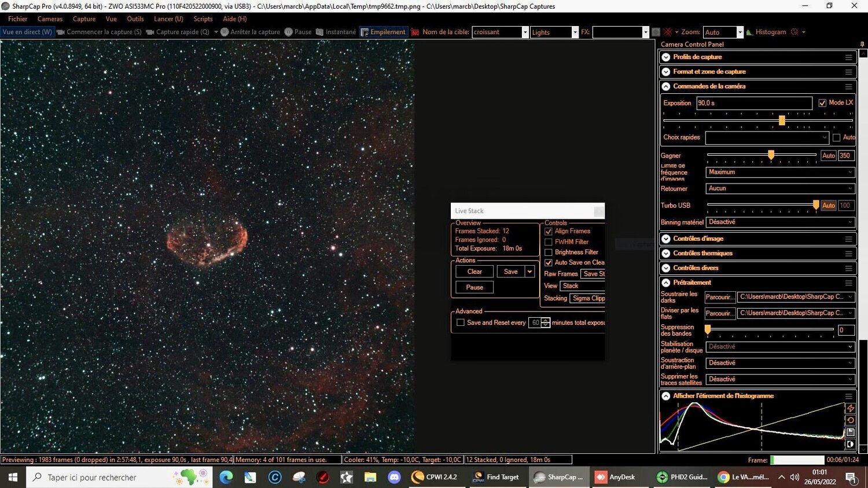Reset histogram stretch with circular arrow icon
868x488 pixels.
click(851, 419)
